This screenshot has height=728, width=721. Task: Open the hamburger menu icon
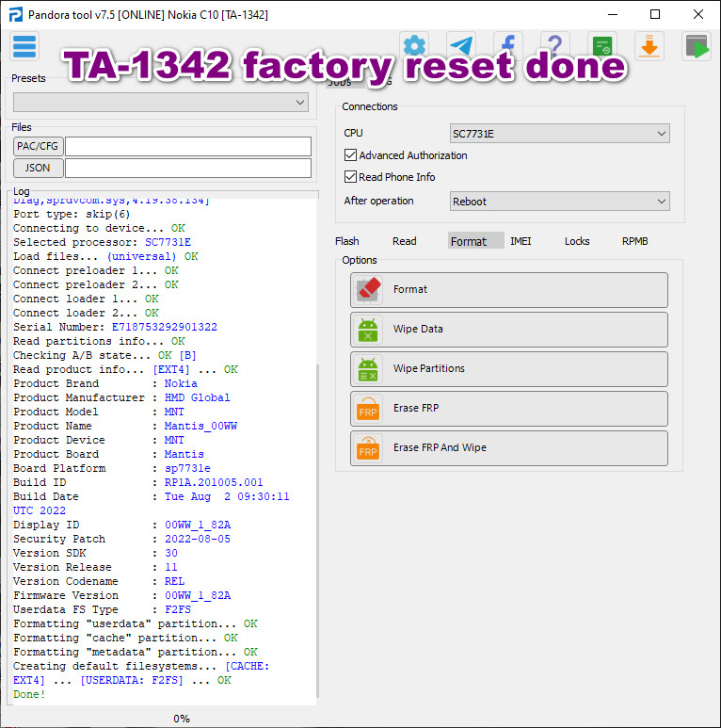coord(24,46)
